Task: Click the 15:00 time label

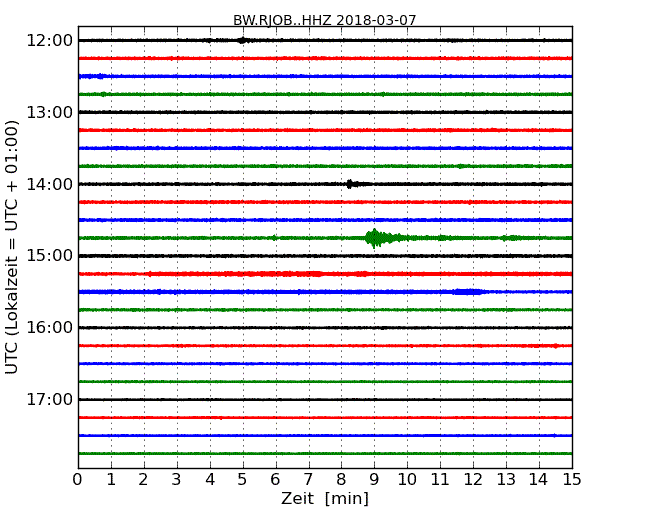Action: tap(49, 256)
